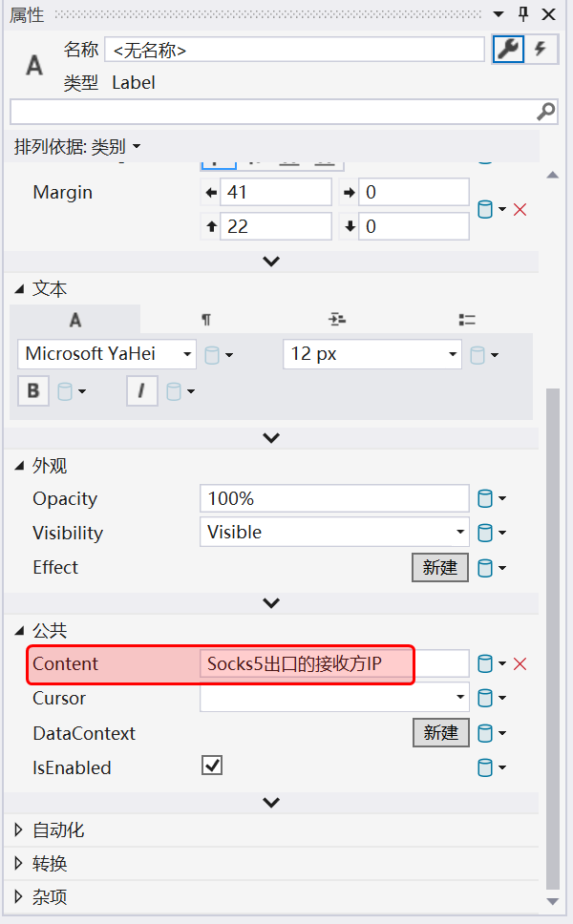The image size is (573, 924).
Task: Pin the properties panel with pushpin
Action: pos(522,14)
